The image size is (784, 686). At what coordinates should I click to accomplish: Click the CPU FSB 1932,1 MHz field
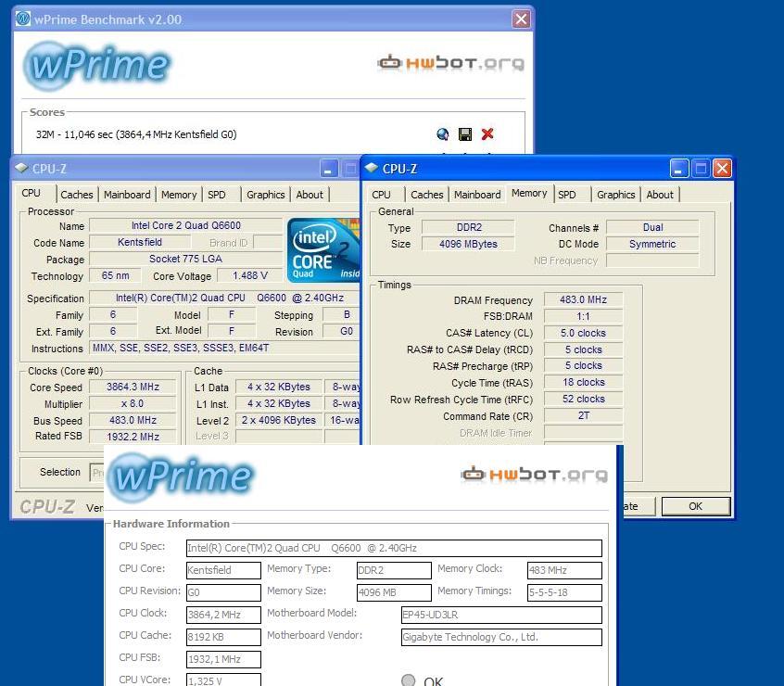click(223, 659)
